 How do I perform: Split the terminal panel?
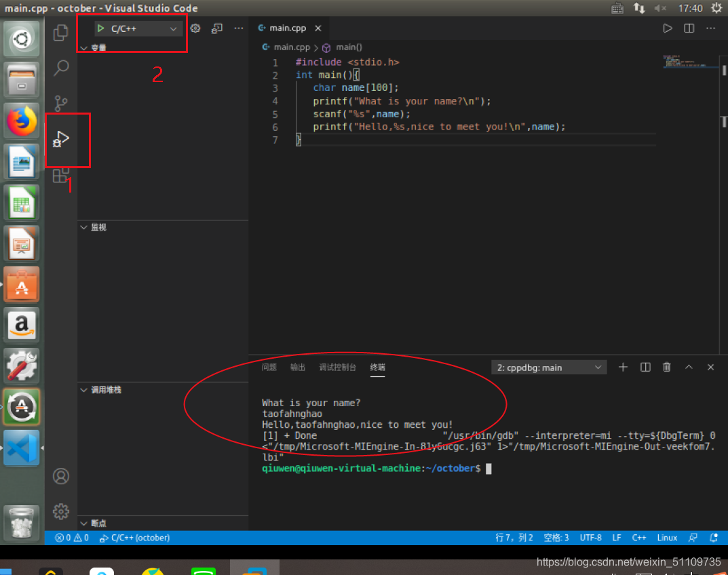click(x=645, y=368)
